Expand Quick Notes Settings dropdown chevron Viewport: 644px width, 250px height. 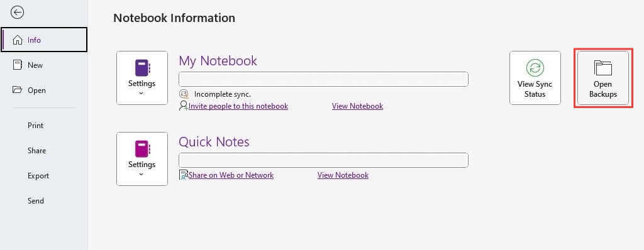[142, 175]
